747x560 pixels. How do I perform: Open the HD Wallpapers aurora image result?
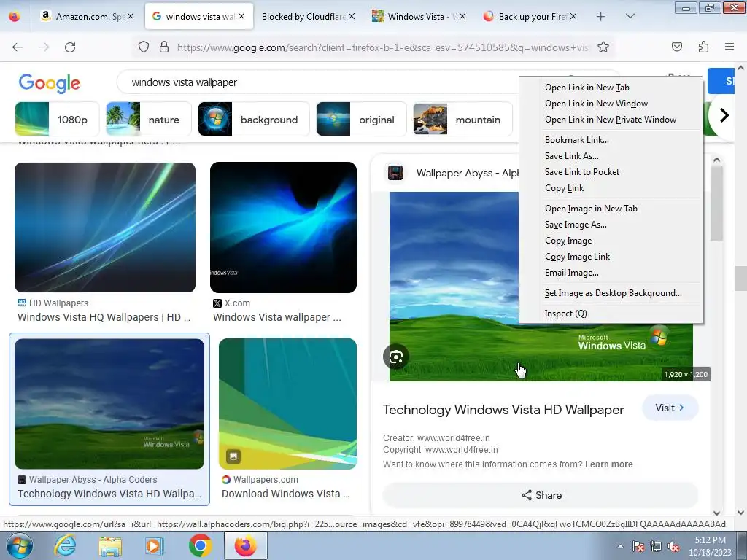click(105, 227)
